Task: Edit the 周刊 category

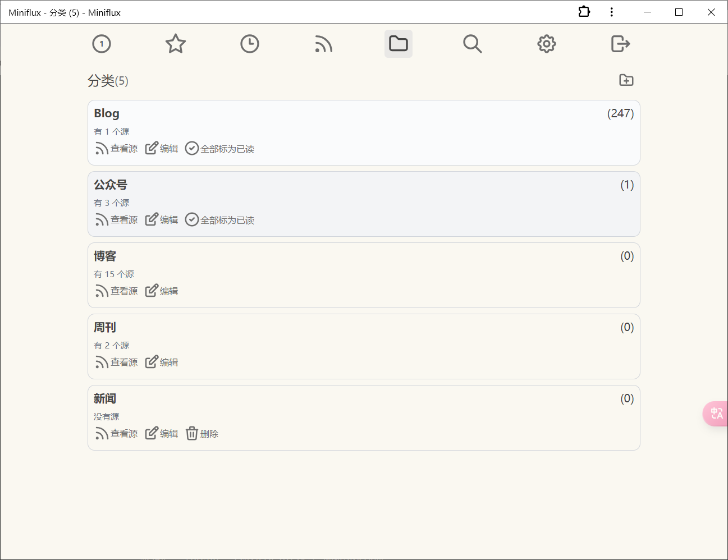Action: 162,362
